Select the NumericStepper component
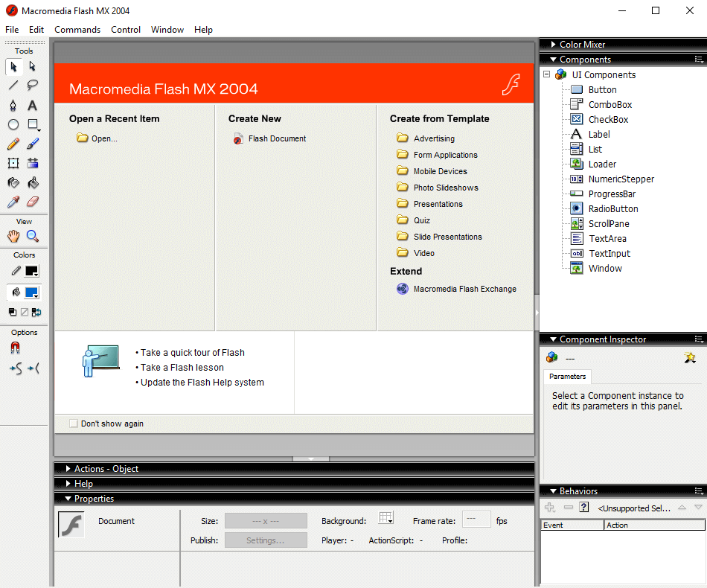The width and height of the screenshot is (707, 588). tap(612, 179)
